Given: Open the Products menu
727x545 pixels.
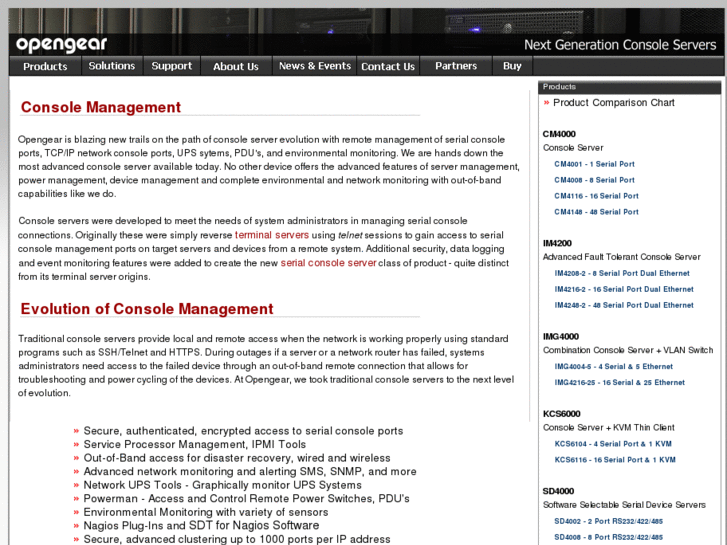Looking at the screenshot, I should click(x=45, y=66).
